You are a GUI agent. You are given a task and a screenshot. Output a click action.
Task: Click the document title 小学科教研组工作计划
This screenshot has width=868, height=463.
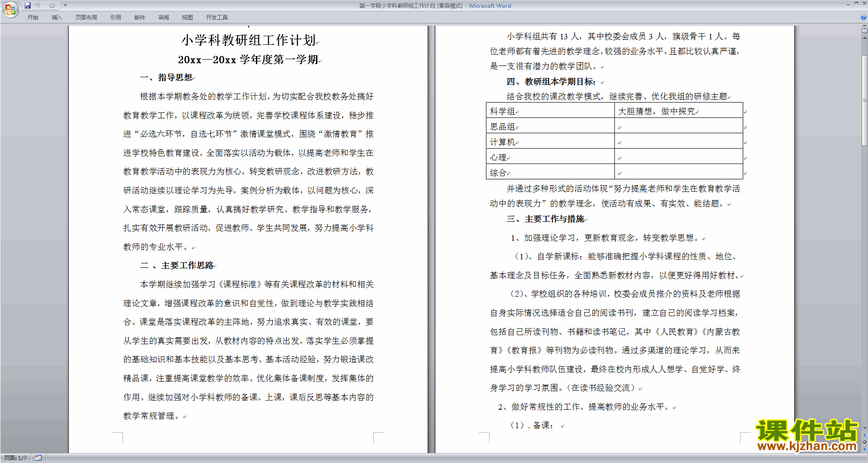click(249, 40)
